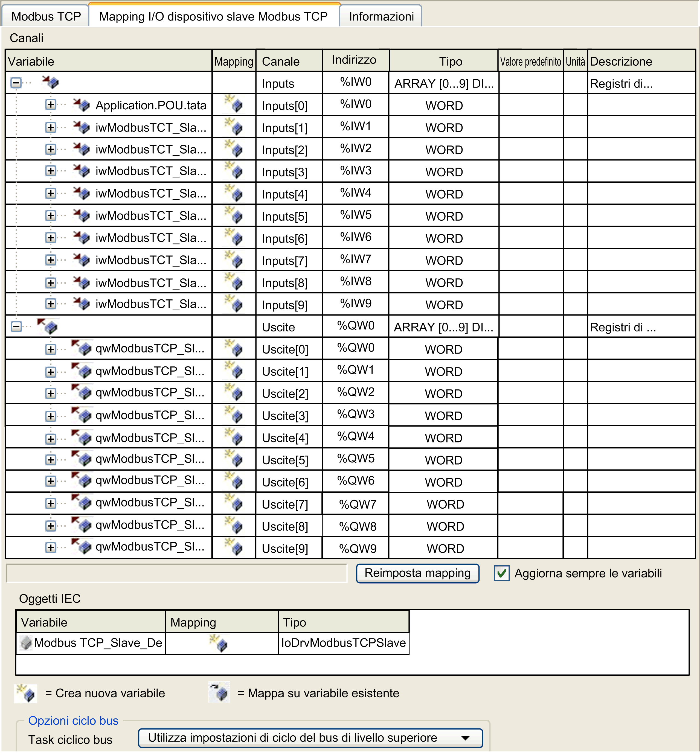Click the Opzioni ciclo bus group label

coord(73,720)
